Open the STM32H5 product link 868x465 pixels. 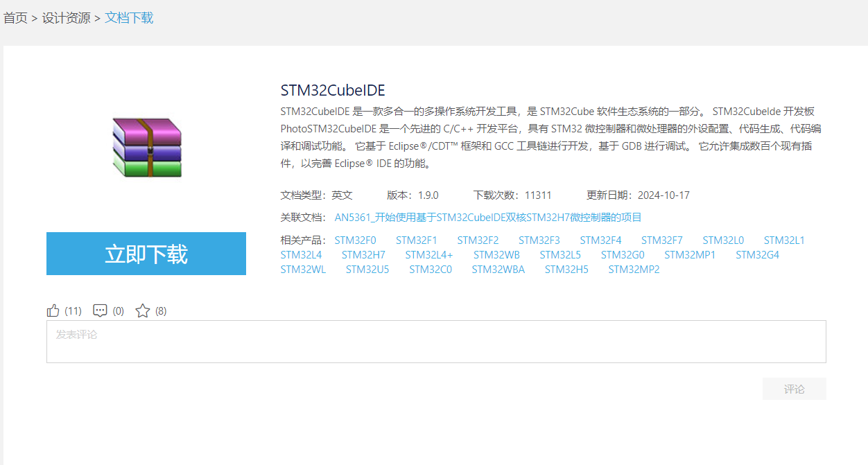[x=566, y=270]
